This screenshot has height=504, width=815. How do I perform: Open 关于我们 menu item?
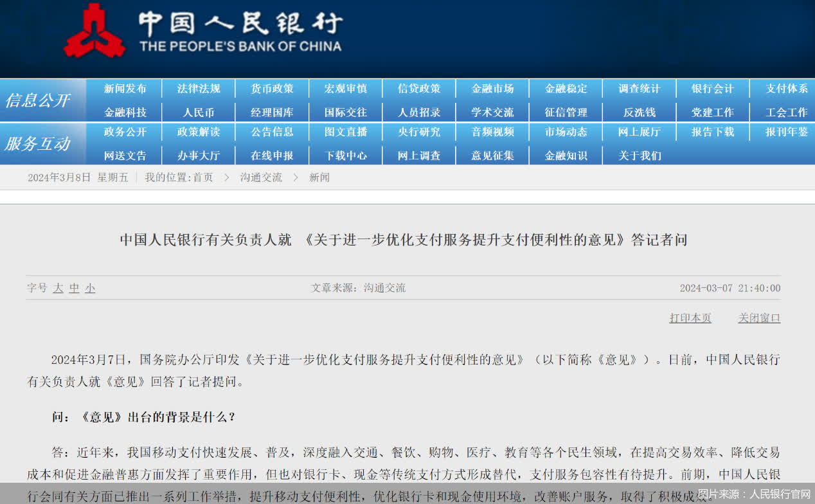coord(640,156)
